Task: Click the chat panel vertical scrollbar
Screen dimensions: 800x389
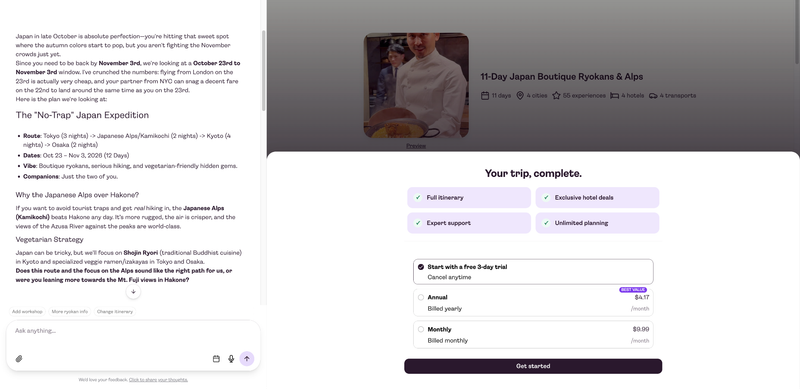Action: (x=263, y=70)
